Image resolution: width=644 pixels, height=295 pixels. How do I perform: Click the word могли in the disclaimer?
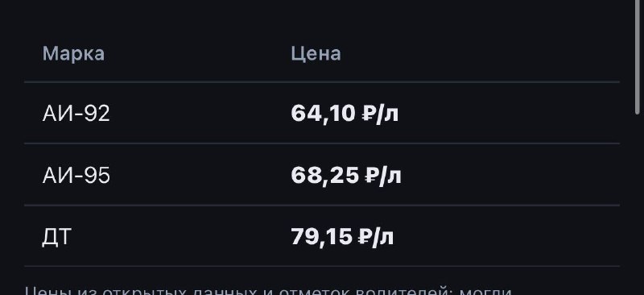pos(485,291)
